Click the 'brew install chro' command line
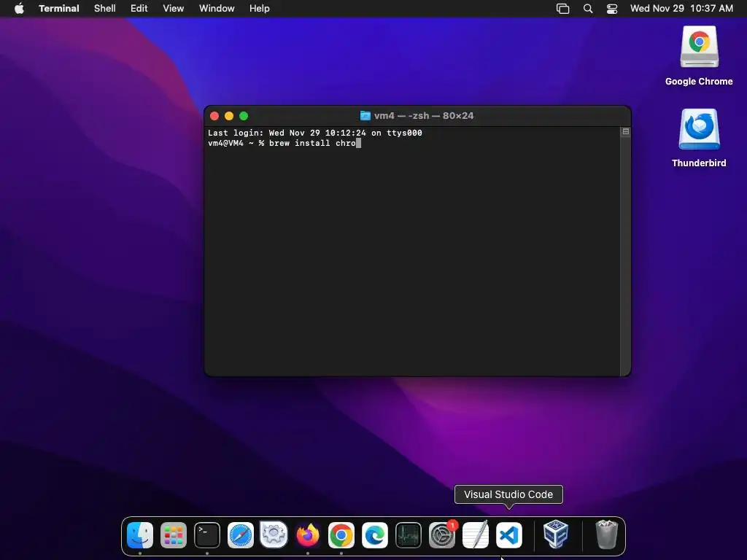Viewport: 747px width, 560px height. pos(285,143)
